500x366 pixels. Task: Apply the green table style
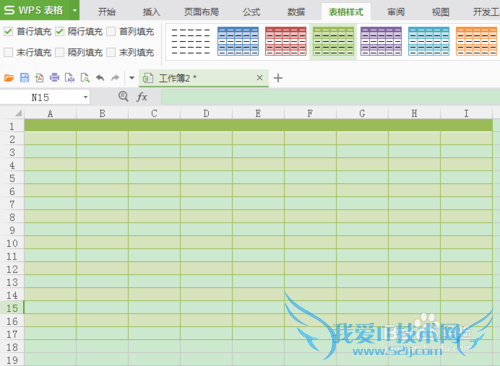333,41
